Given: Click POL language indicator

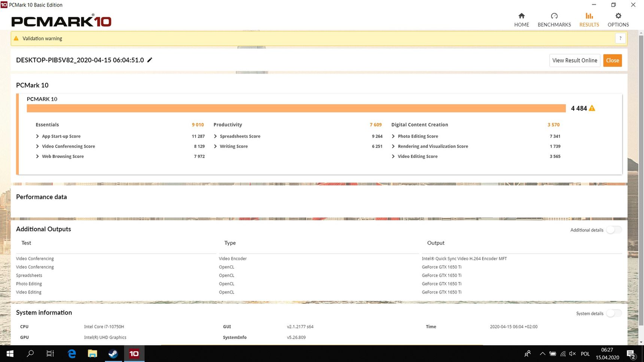Looking at the screenshot, I should point(585,354).
